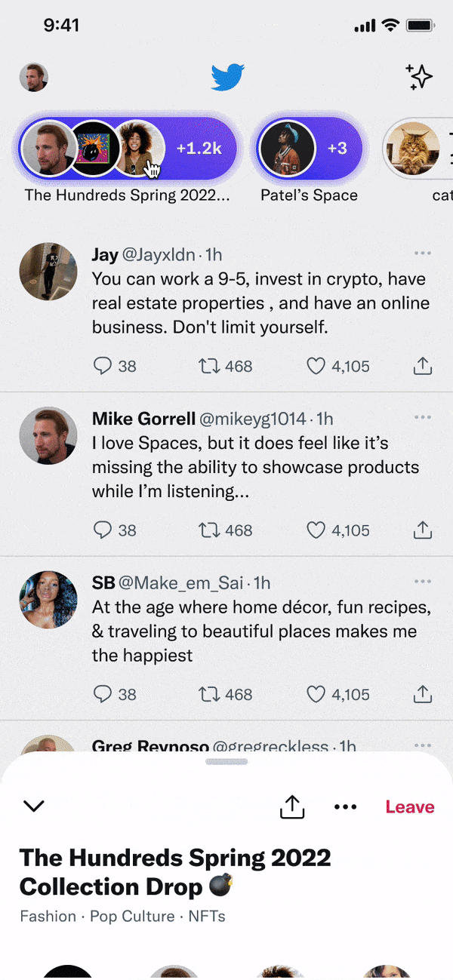The height and width of the screenshot is (980, 453).
Task: Collapse the Space sheet with the down chevron
Action: coord(33,806)
